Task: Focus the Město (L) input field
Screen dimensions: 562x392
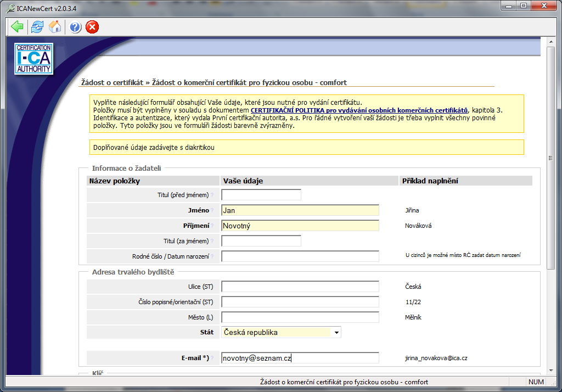Action: point(300,317)
